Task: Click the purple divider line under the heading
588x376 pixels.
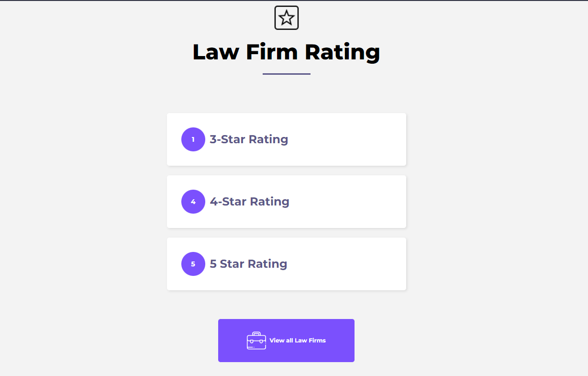Action: (x=287, y=74)
